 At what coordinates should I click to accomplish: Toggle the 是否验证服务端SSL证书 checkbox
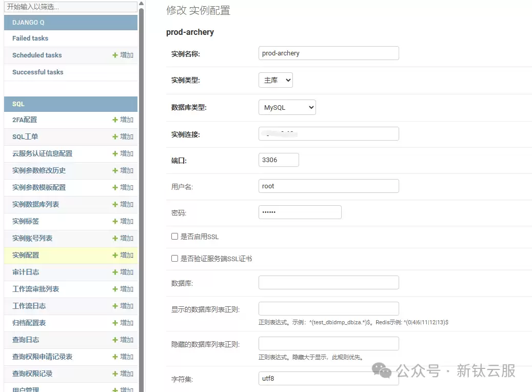coord(175,258)
